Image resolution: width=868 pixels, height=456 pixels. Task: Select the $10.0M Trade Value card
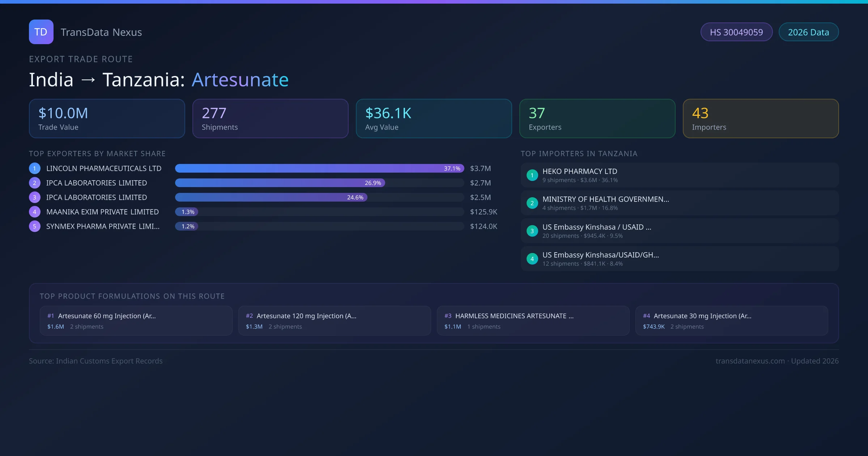click(x=107, y=118)
